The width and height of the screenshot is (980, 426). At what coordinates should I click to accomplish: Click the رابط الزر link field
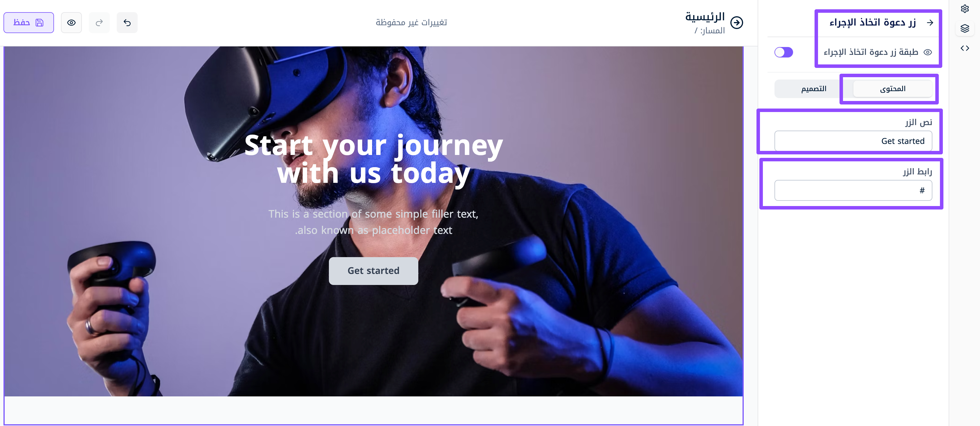pyautogui.click(x=853, y=190)
